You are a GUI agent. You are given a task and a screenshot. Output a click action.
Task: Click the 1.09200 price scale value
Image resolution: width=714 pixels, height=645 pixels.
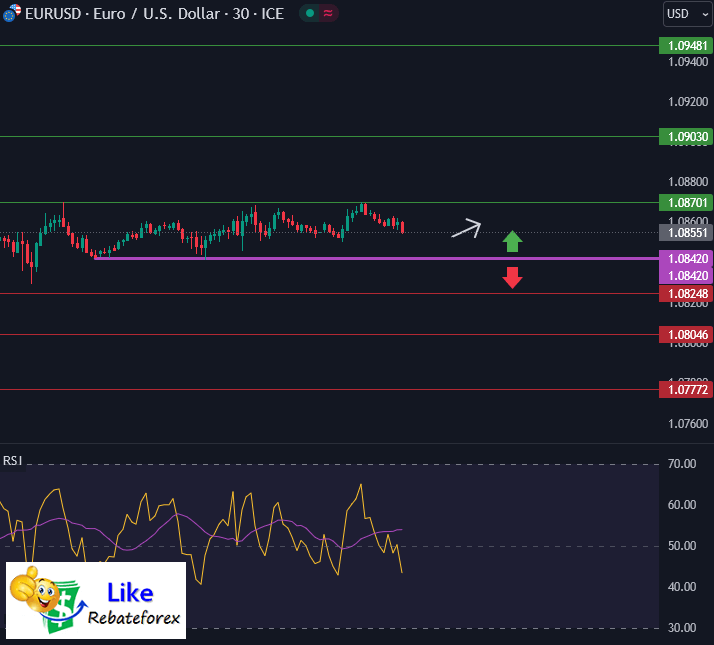click(688, 102)
